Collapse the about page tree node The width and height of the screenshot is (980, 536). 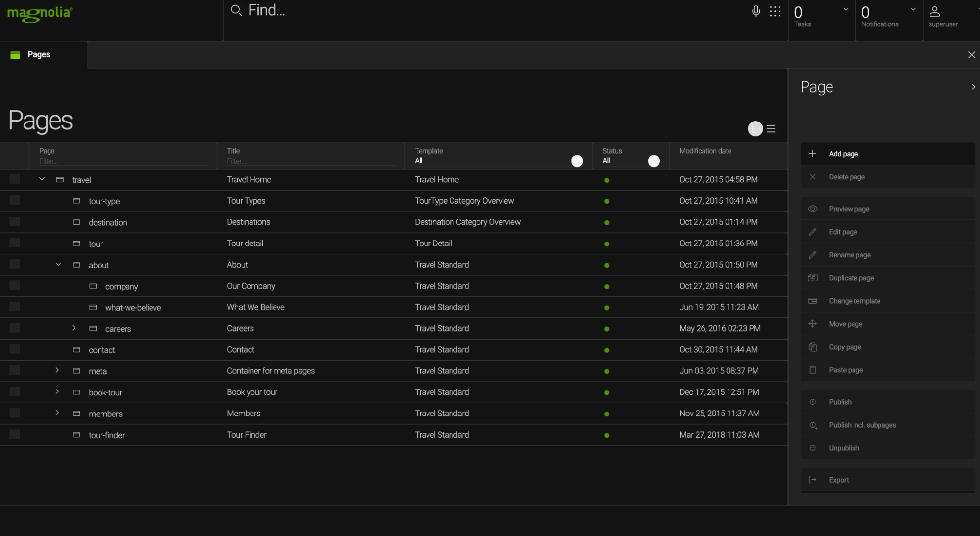tap(58, 264)
